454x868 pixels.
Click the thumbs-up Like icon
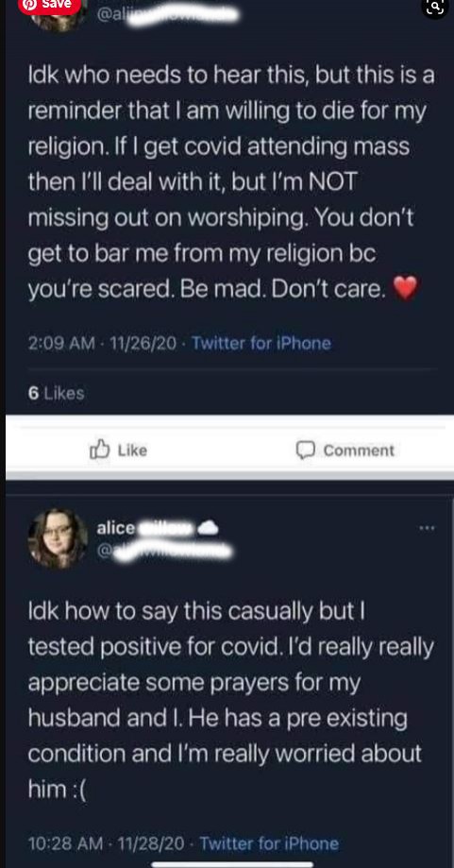(99, 450)
